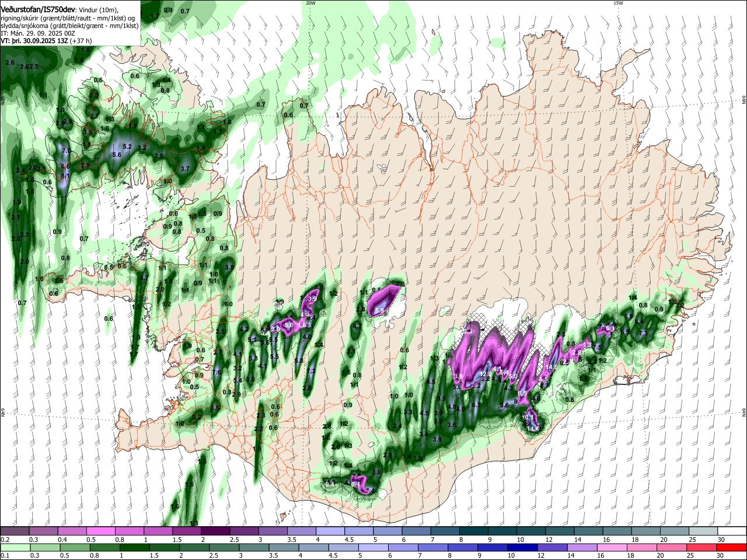Pick the periwinkle 6–7 swatch in lower legend row

coord(403,547)
